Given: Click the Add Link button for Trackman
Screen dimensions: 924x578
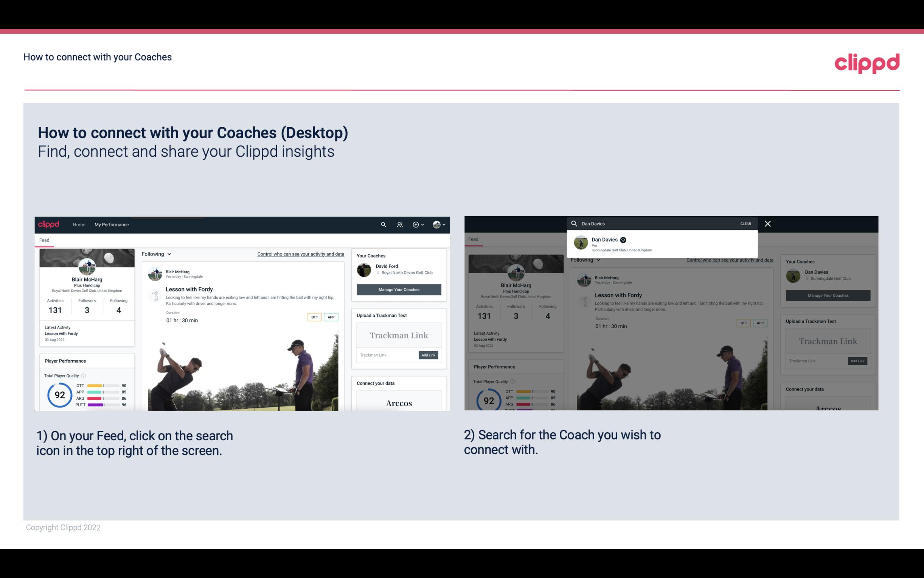Looking at the screenshot, I should (x=428, y=355).
